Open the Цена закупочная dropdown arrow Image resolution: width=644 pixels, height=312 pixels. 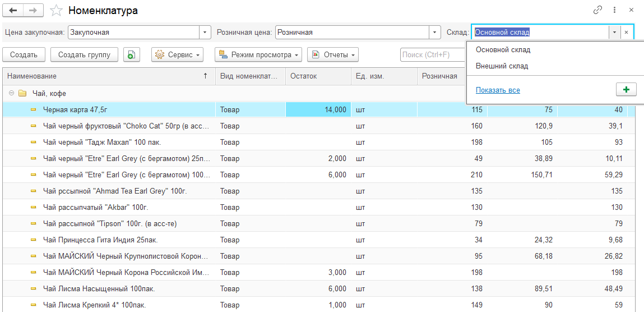click(205, 32)
